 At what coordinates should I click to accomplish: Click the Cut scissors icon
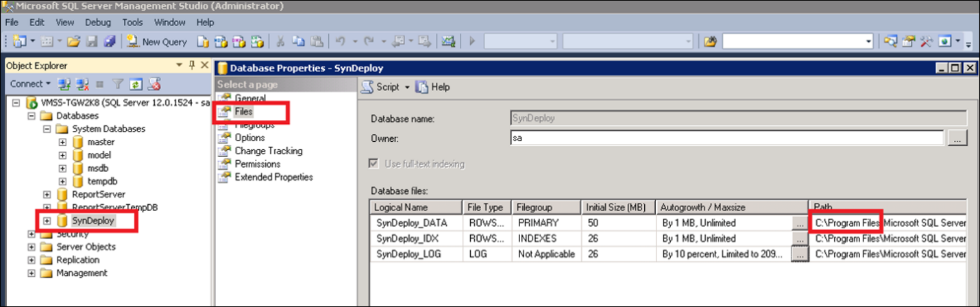pyautogui.click(x=280, y=41)
